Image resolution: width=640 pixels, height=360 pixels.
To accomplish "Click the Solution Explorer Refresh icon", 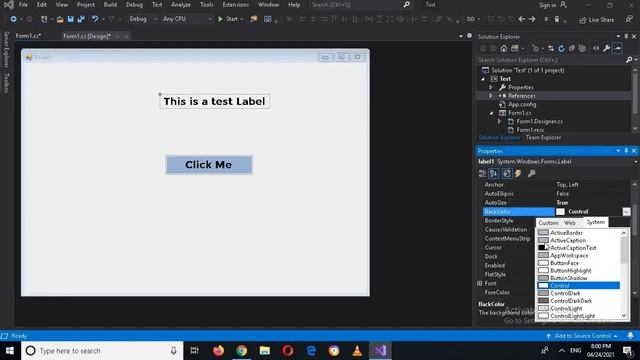I will coord(561,49).
